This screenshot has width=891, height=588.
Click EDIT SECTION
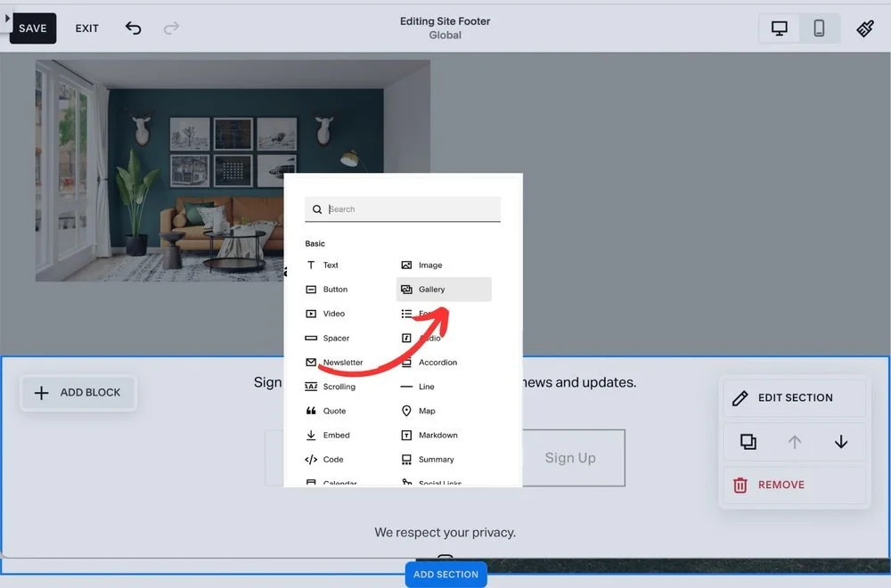[795, 398]
